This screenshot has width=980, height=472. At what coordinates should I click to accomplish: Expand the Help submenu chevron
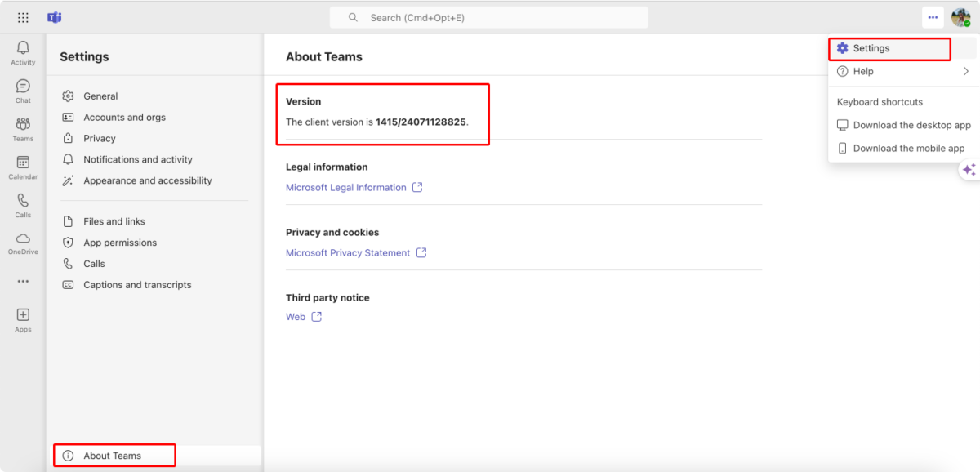pyautogui.click(x=966, y=72)
